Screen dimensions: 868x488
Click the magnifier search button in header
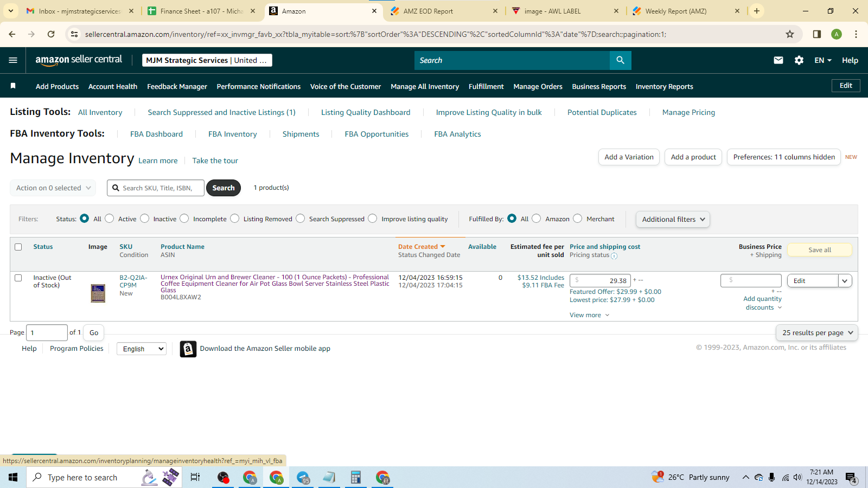[620, 60]
